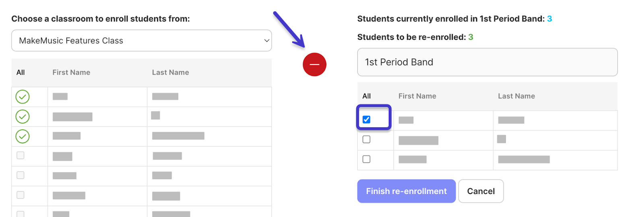Uncheck the checked box in re-enrollment list
The width and height of the screenshot is (644, 217).
coord(366,119)
